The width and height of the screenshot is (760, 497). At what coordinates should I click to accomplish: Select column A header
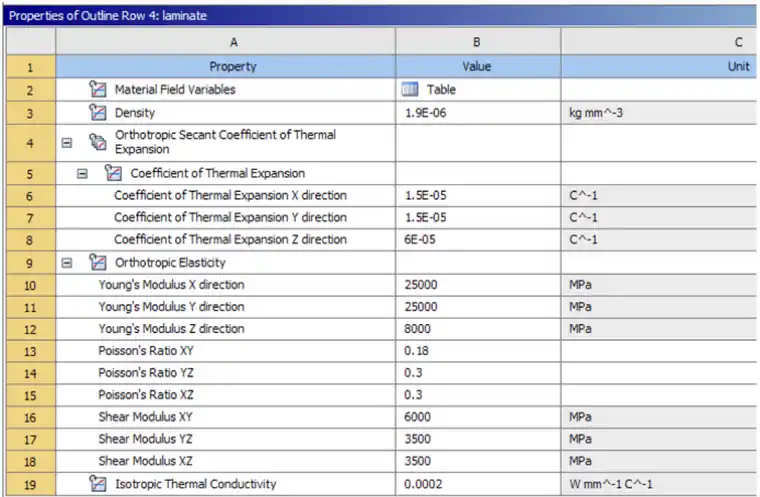[x=226, y=42]
